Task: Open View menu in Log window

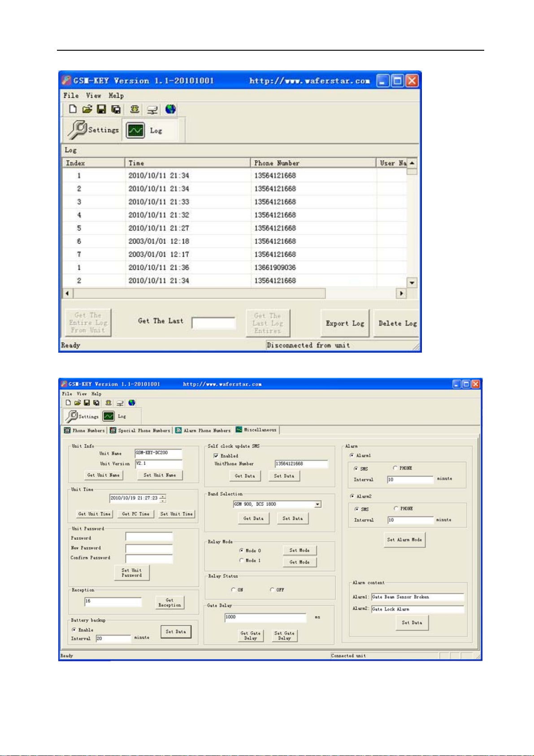Action: tap(94, 96)
